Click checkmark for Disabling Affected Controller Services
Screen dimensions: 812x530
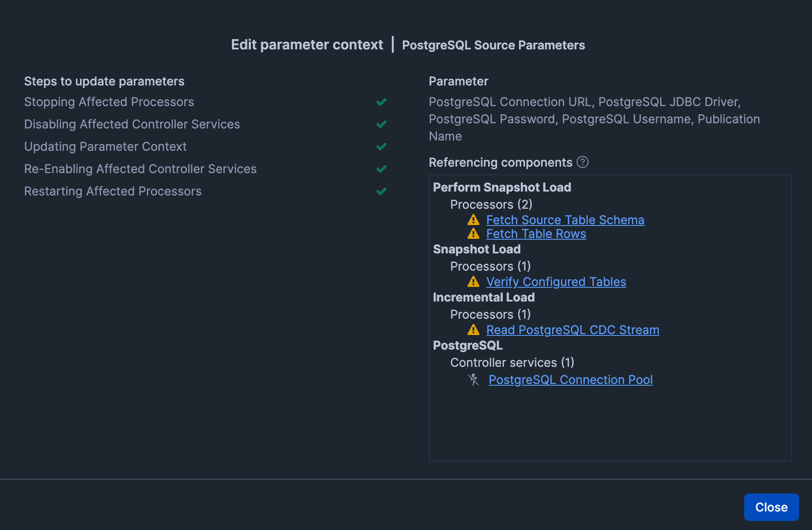(381, 124)
